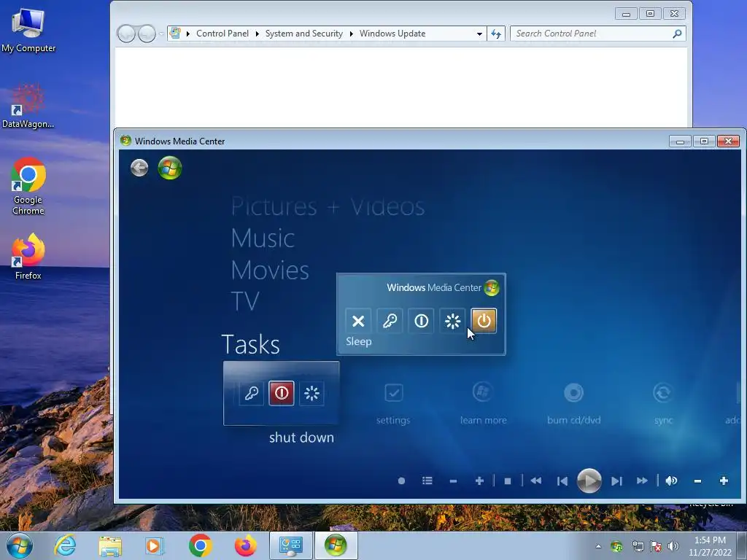Click the shut down icon in popup
Viewport: 747px width, 560px height.
pos(421,321)
